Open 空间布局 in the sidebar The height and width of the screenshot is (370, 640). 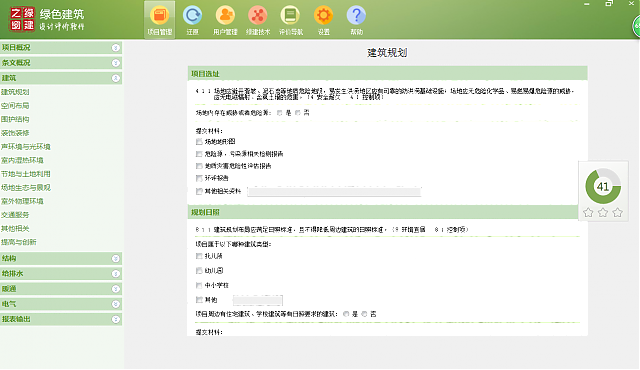click(x=15, y=106)
